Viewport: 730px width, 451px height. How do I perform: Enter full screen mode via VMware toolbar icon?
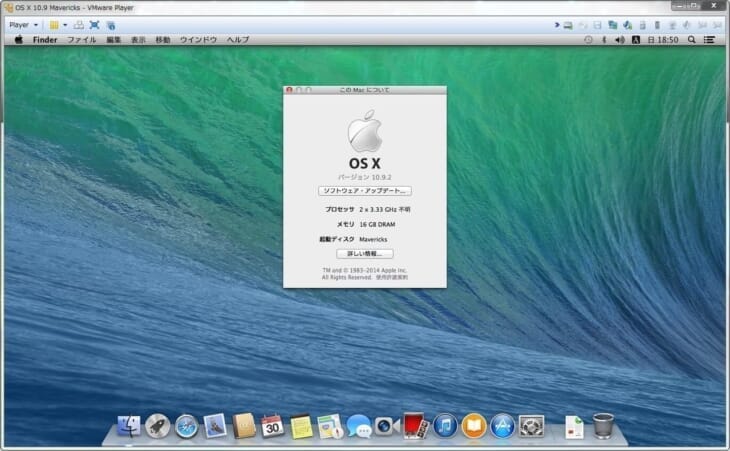(x=95, y=25)
